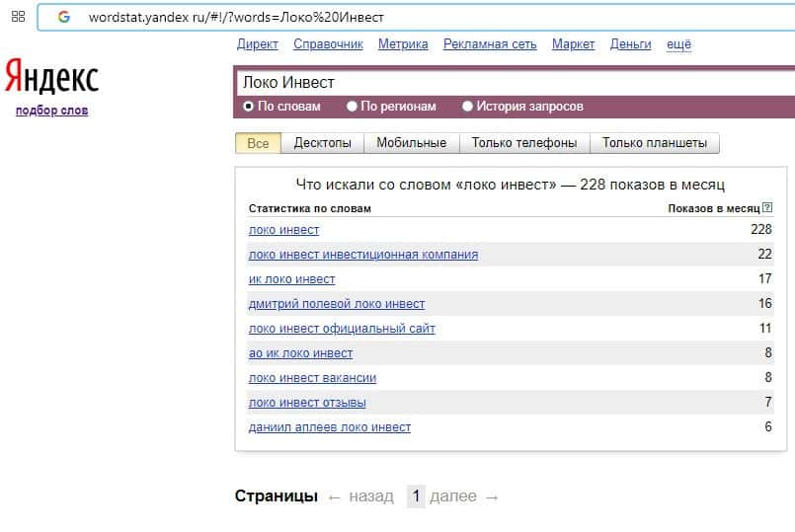
Task: Open the 'Только телефоны' tab
Action: [x=524, y=143]
